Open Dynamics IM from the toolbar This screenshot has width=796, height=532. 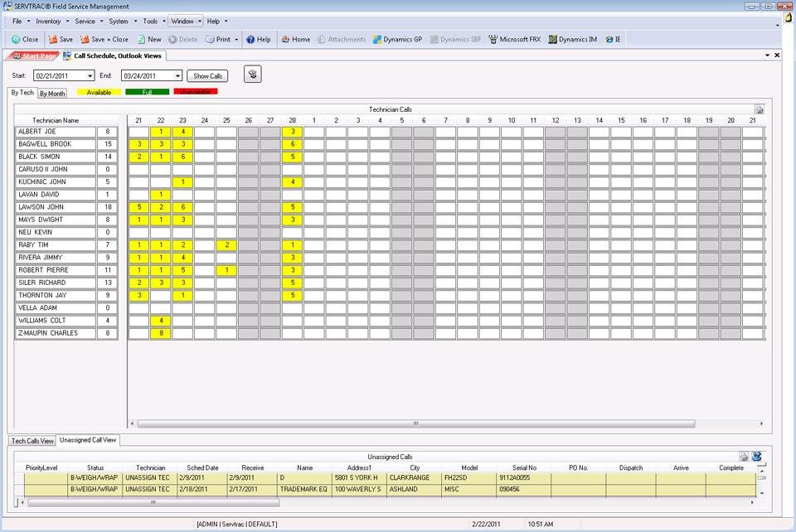coord(572,39)
